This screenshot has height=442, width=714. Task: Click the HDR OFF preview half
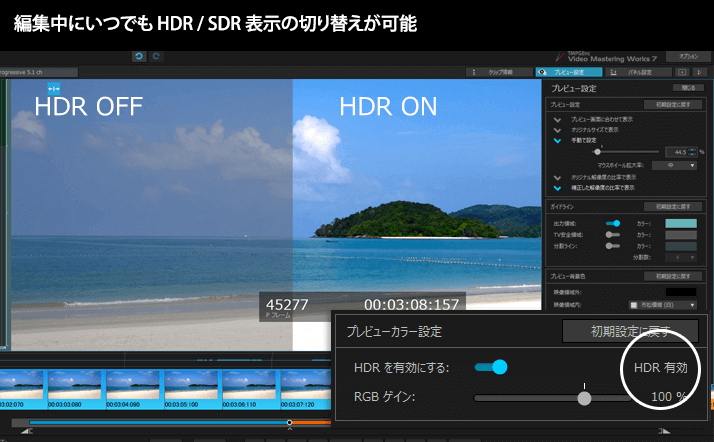tap(152, 214)
